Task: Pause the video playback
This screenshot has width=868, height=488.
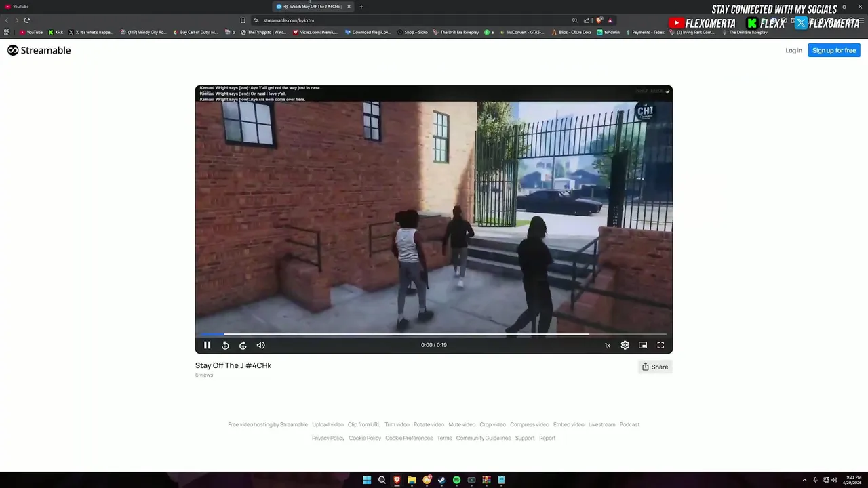Action: pos(208,345)
